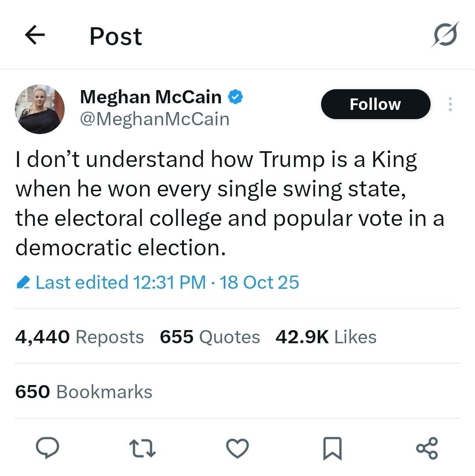
Task: Go back using the left arrow
Action: (x=35, y=36)
